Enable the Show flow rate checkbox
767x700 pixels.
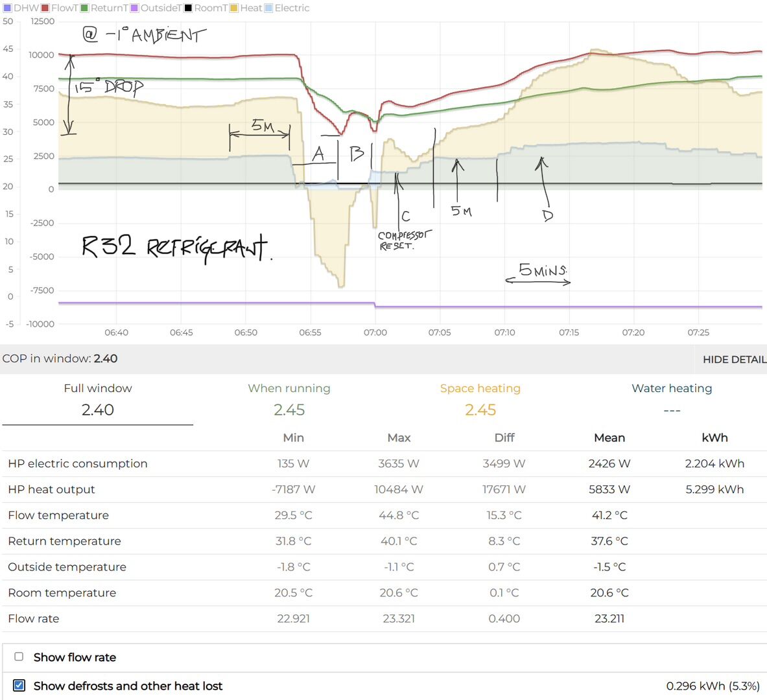(x=19, y=657)
